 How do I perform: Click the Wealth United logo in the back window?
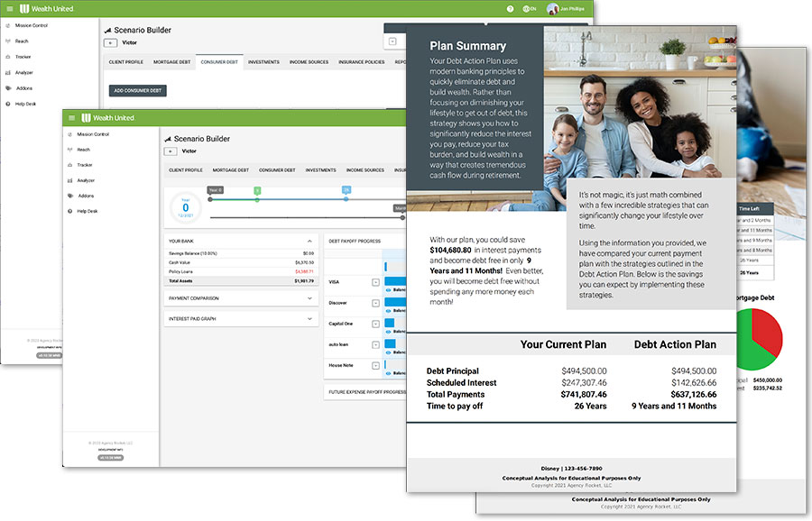point(46,9)
